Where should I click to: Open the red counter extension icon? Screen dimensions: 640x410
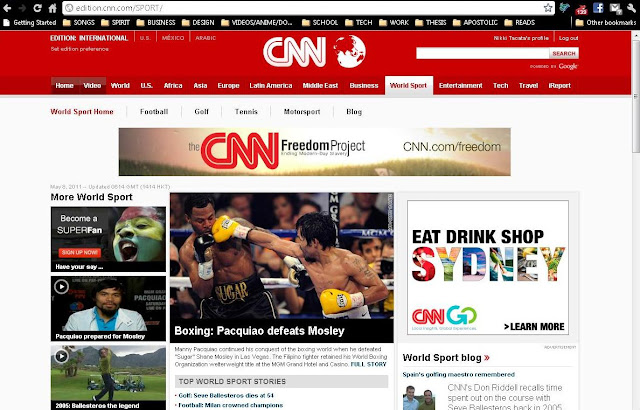tap(581, 9)
